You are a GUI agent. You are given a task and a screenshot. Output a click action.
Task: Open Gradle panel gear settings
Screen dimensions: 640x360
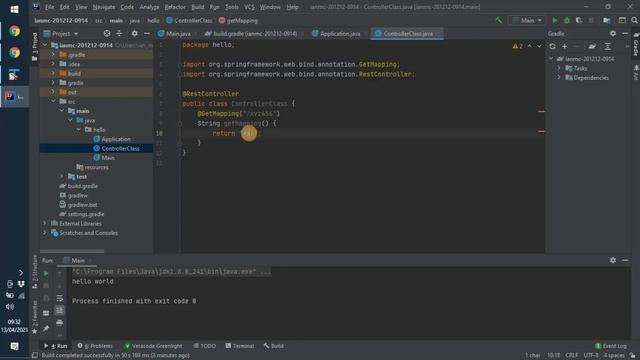click(613, 33)
